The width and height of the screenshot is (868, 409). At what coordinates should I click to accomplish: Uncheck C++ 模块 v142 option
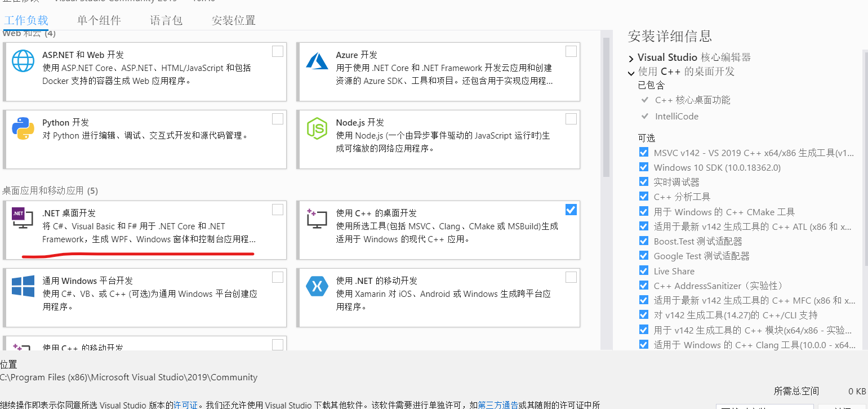coord(644,330)
